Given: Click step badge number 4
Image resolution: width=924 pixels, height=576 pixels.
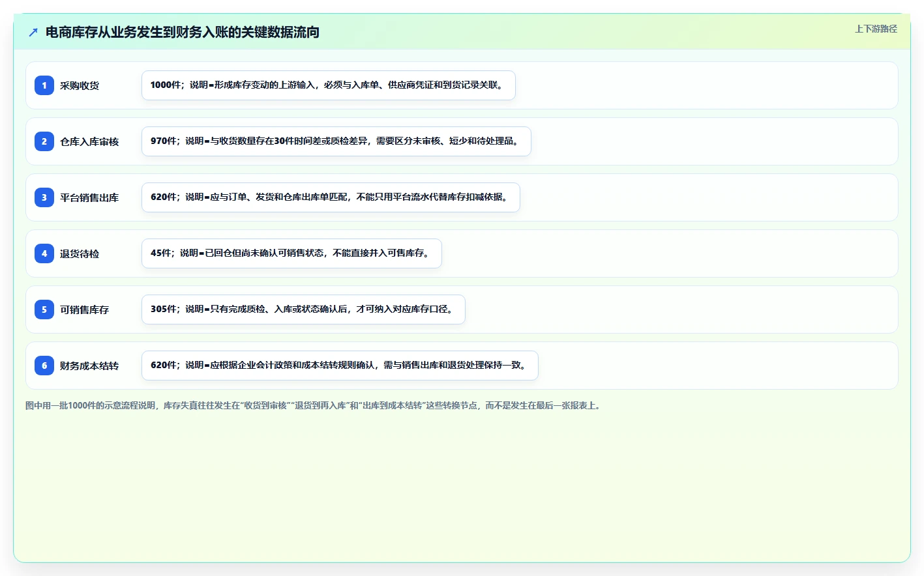Looking at the screenshot, I should click(x=44, y=253).
